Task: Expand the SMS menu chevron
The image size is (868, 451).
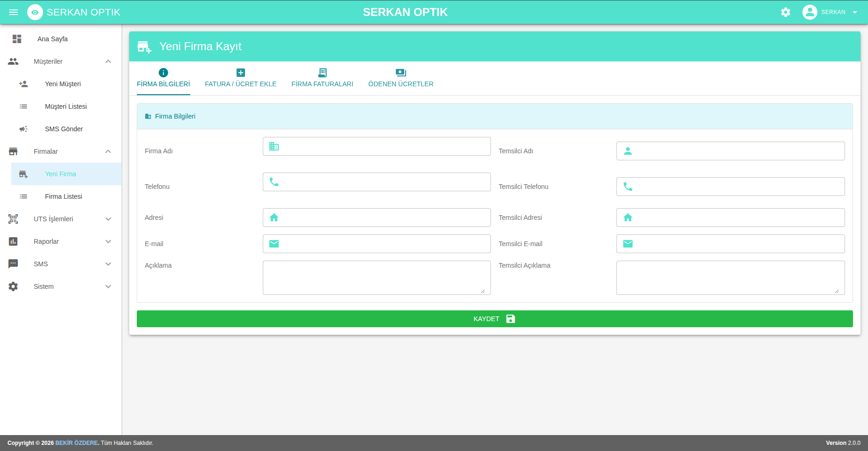Action: click(x=108, y=264)
